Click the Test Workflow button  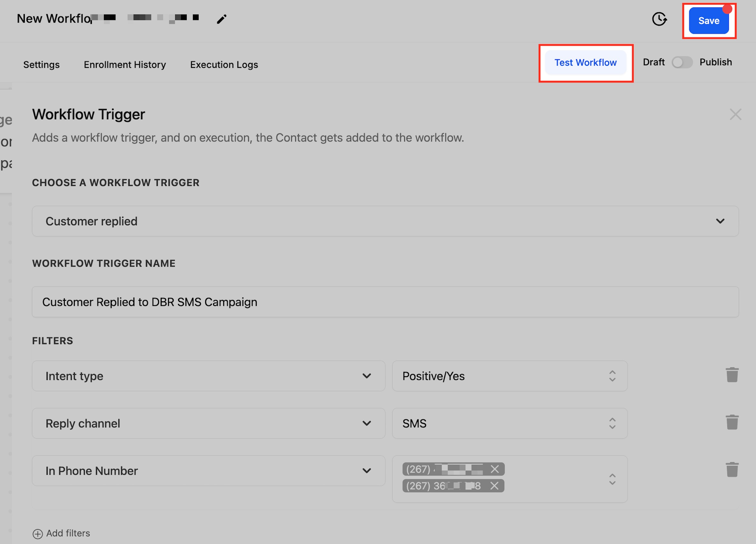pos(585,63)
